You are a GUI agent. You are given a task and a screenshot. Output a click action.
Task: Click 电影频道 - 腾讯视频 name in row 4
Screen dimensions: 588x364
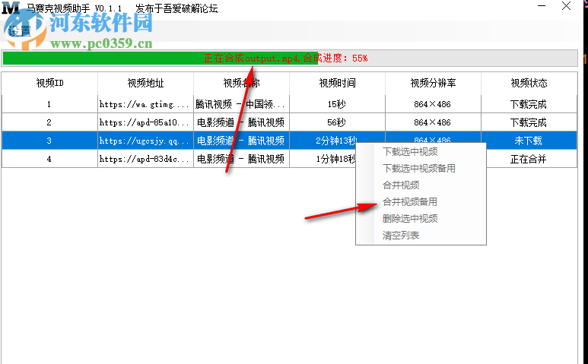(241, 159)
